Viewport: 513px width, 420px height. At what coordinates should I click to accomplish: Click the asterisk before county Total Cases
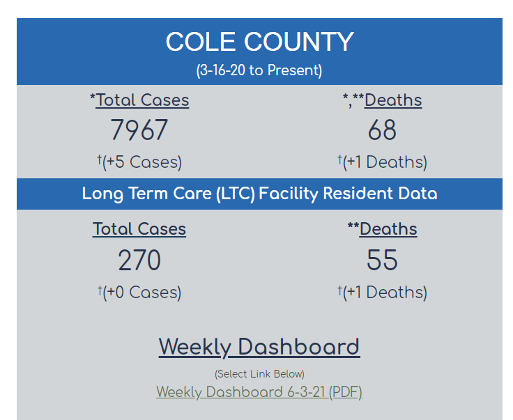93,98
